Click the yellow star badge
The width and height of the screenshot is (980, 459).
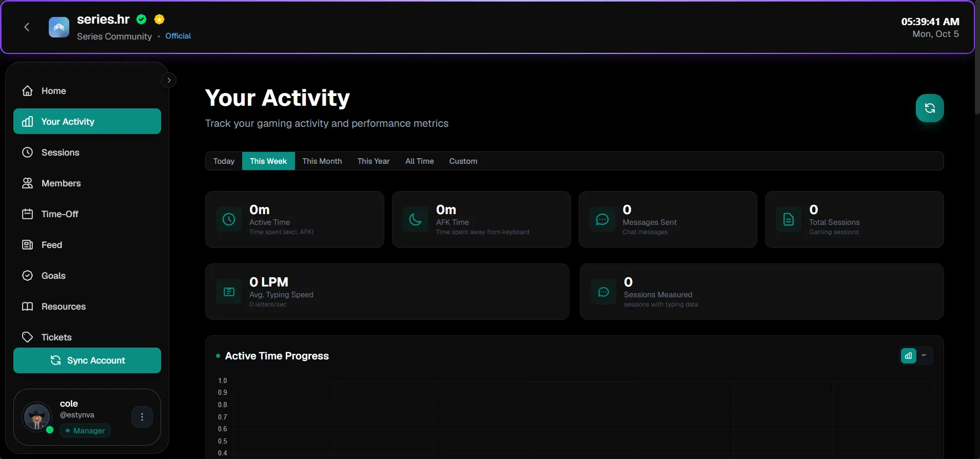pyautogui.click(x=160, y=20)
